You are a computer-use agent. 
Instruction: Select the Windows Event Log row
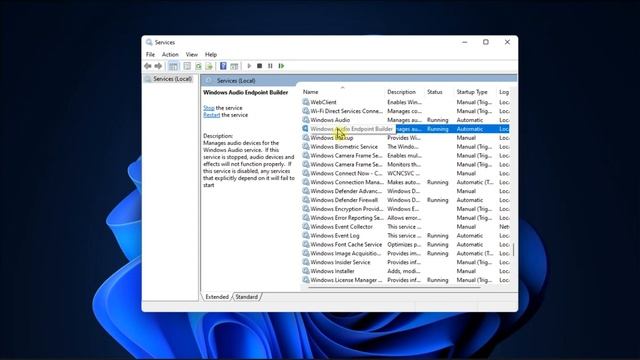tap(405, 236)
